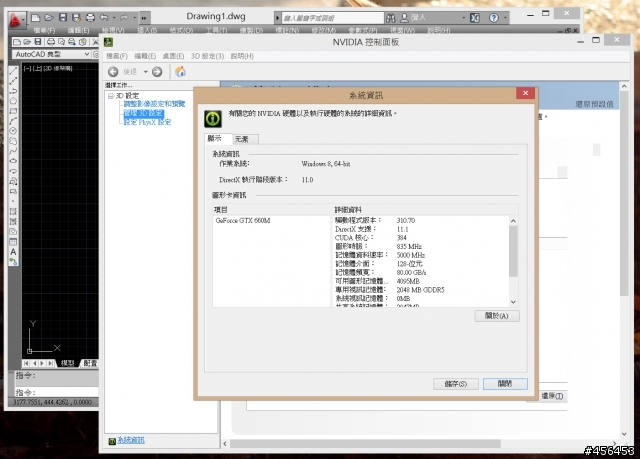Open NVIDIA 檔案(F) menu
Image resolution: width=640 pixels, height=459 pixels.
[x=117, y=56]
